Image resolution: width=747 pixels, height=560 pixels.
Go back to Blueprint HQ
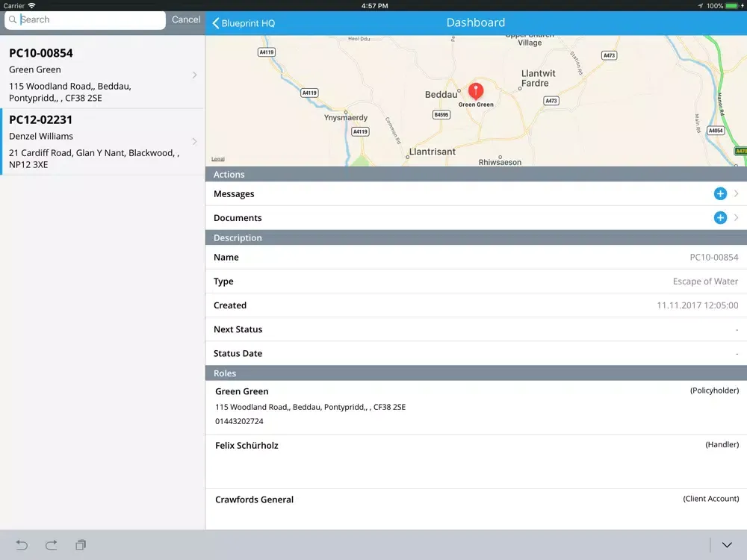(244, 23)
